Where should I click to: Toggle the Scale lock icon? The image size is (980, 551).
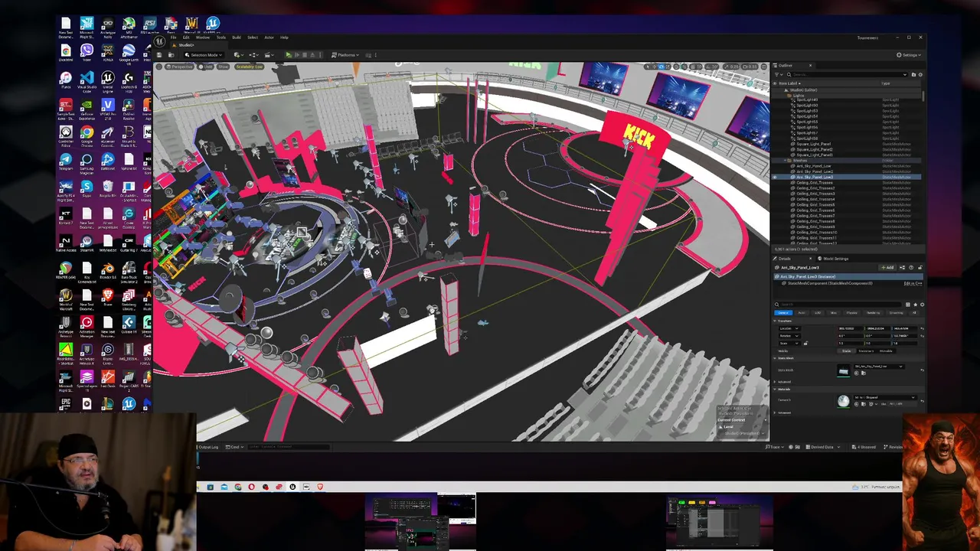coord(805,343)
